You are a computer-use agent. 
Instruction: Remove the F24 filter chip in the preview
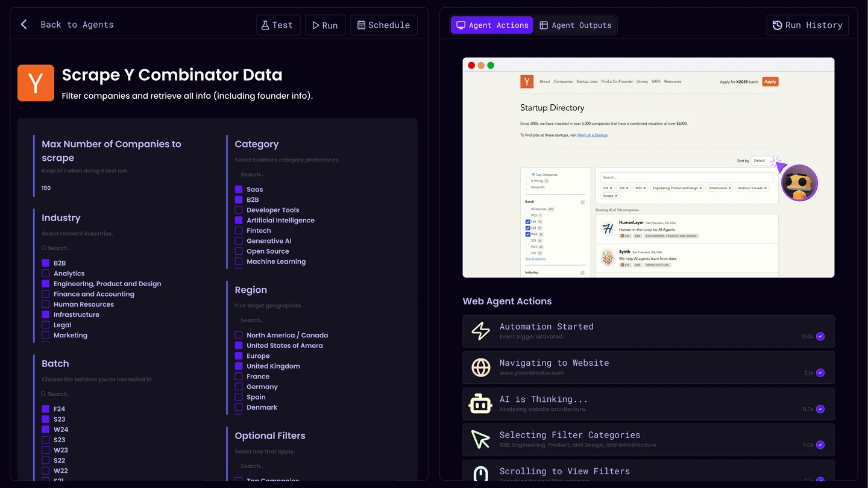pos(611,188)
